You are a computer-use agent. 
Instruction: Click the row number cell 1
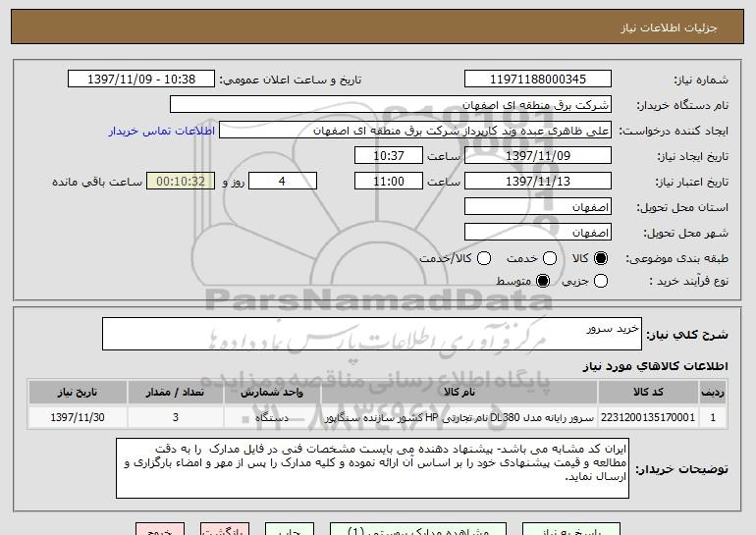pyautogui.click(x=713, y=417)
